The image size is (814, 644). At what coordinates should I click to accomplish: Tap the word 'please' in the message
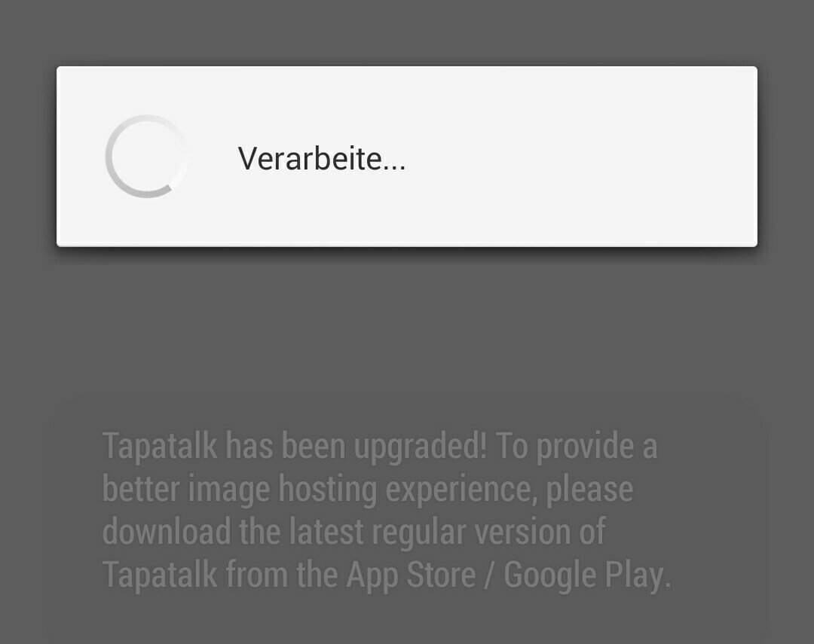point(589,490)
